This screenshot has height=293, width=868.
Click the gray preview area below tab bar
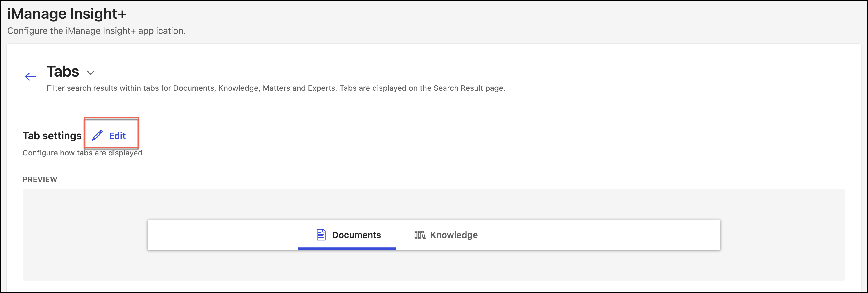pyautogui.click(x=434, y=266)
